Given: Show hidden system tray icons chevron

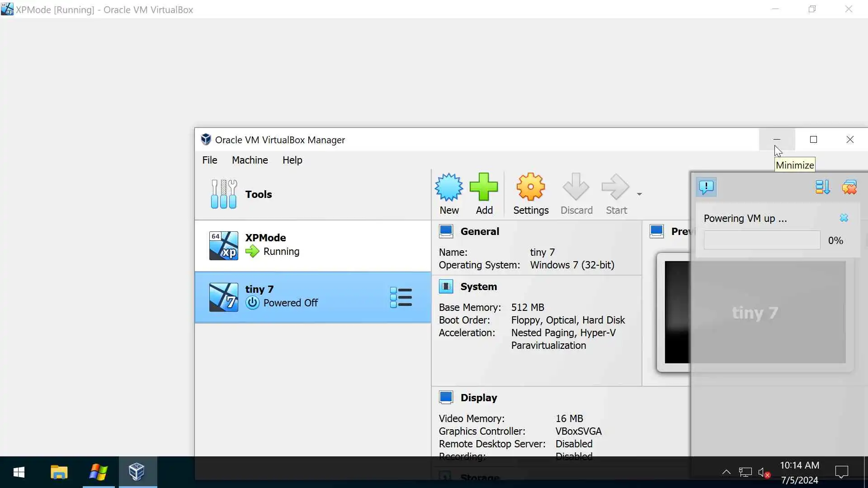Looking at the screenshot, I should [x=726, y=472].
